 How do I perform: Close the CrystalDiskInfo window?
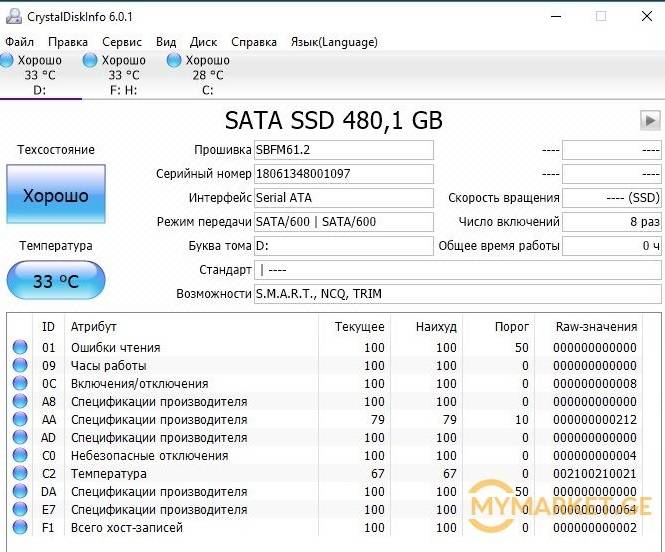(647, 17)
